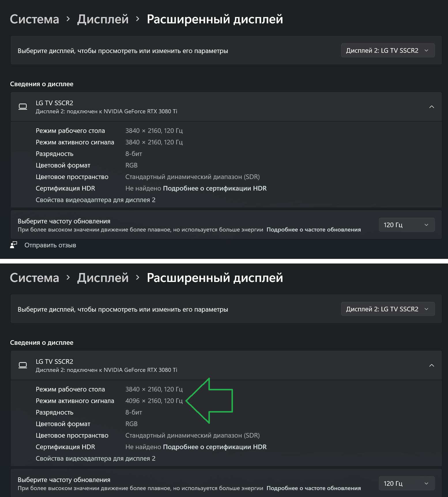Collapse the lower LG TV SSCR2 card chevron
Viewport: 448px width, 497px height.
[x=432, y=366]
